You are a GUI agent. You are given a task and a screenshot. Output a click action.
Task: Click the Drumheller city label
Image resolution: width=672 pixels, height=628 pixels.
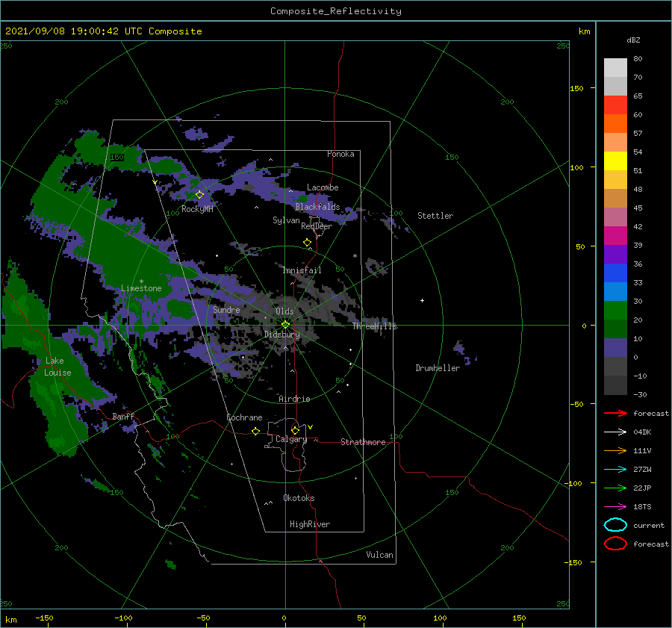[x=438, y=368]
